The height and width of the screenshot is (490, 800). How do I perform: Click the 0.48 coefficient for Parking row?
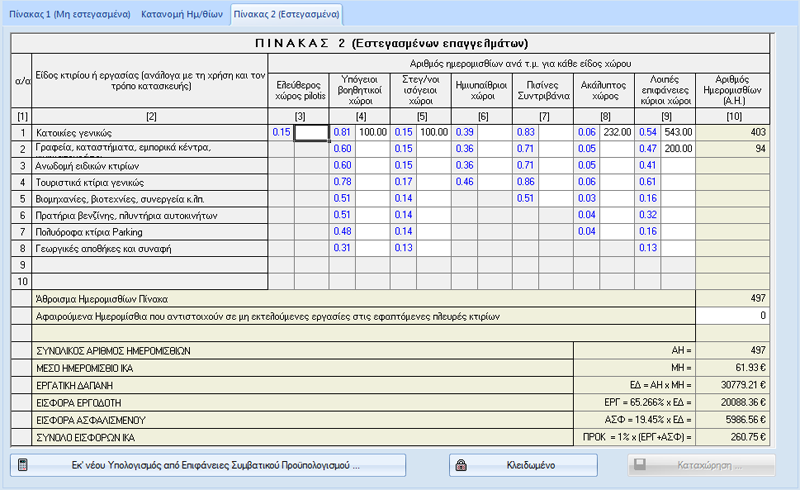click(x=342, y=231)
